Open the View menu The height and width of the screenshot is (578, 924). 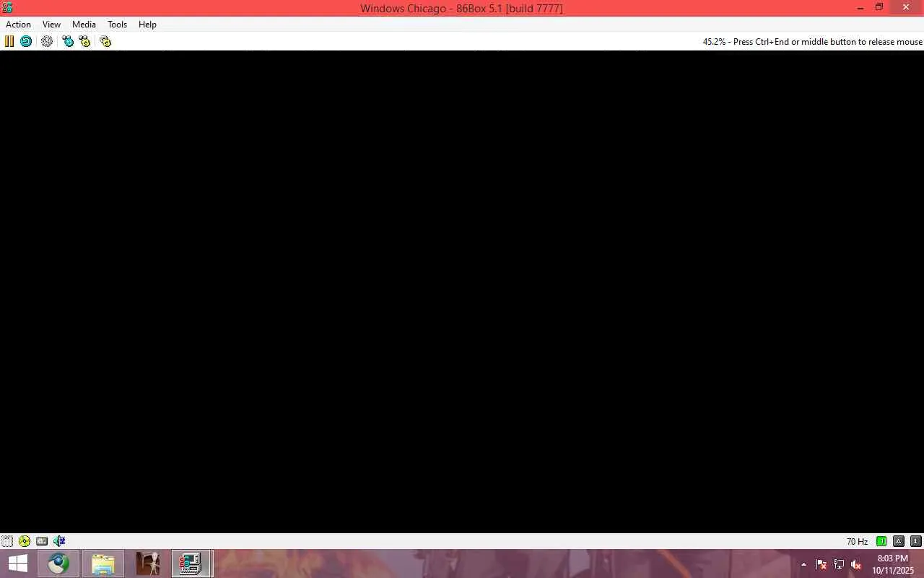[51, 25]
